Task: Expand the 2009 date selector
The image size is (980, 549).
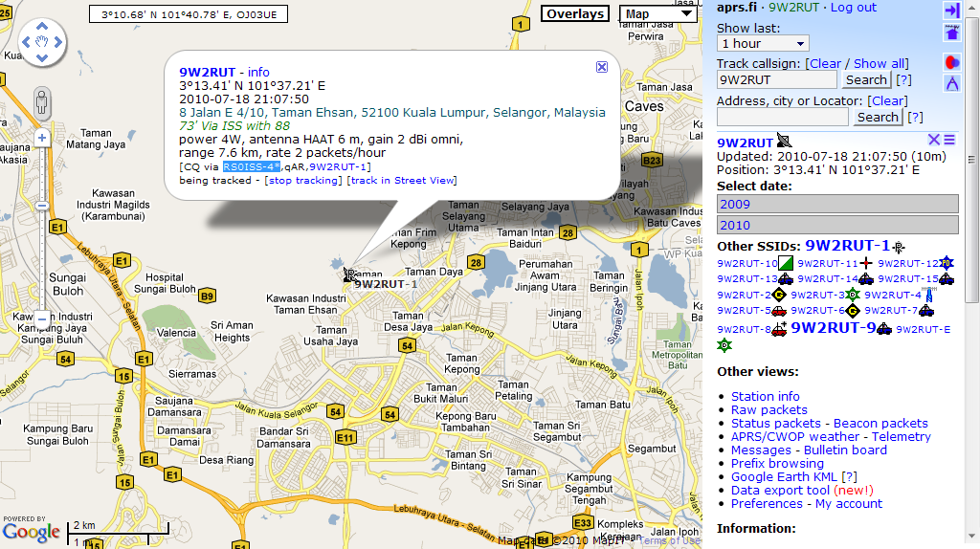Action: pyautogui.click(x=837, y=205)
